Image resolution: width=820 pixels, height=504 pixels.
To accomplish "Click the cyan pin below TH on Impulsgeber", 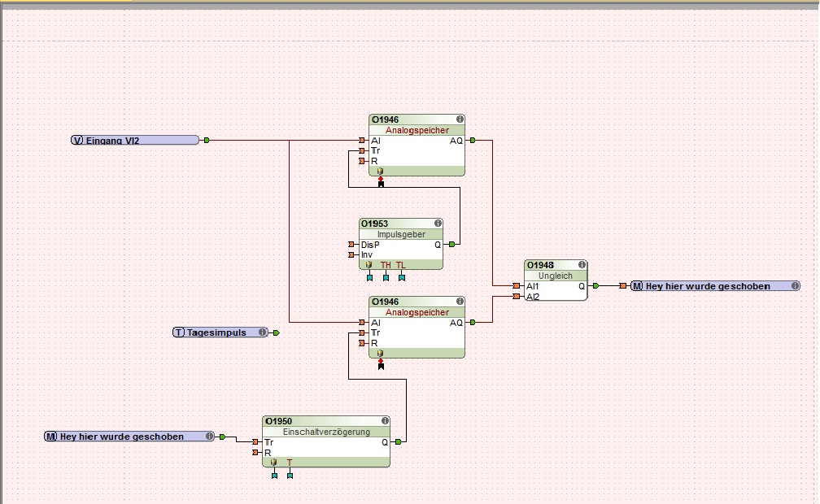I will tap(386, 277).
